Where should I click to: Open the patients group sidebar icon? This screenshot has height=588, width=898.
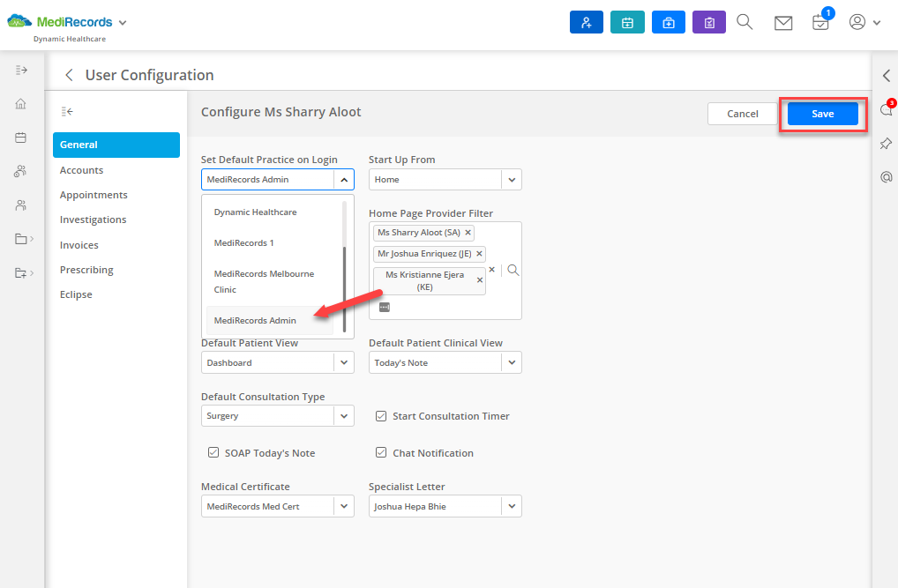tap(20, 171)
